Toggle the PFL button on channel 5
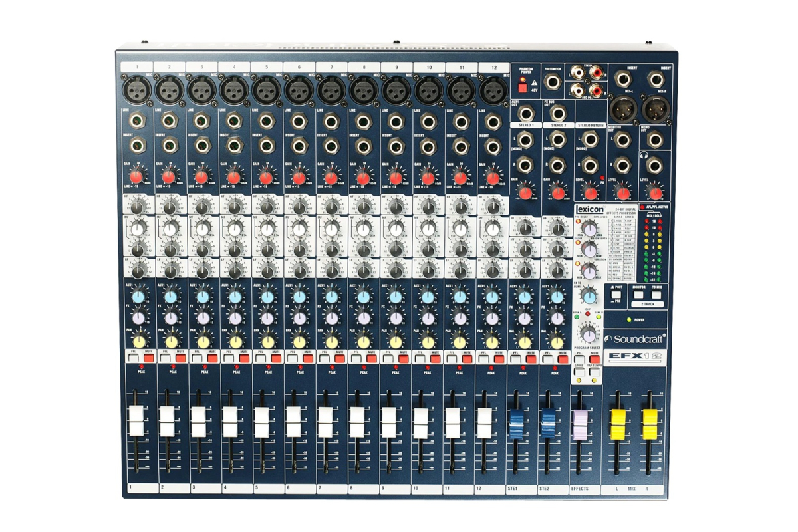 (261, 358)
